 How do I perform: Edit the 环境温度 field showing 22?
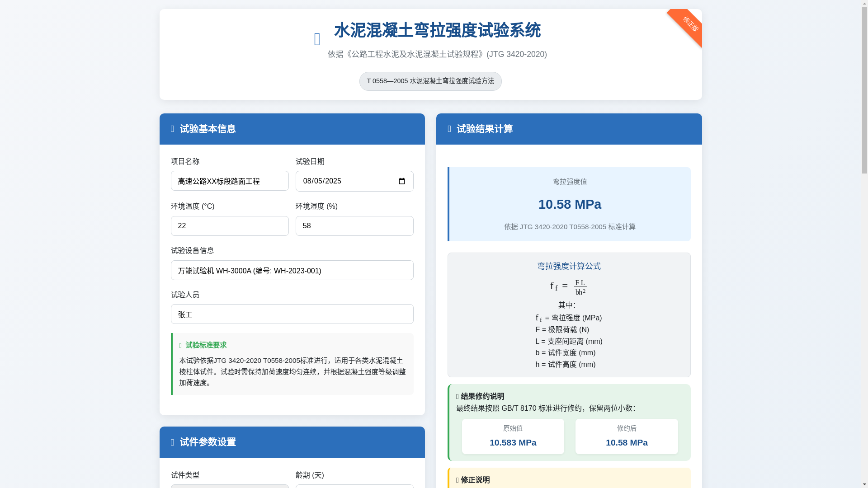230,226
